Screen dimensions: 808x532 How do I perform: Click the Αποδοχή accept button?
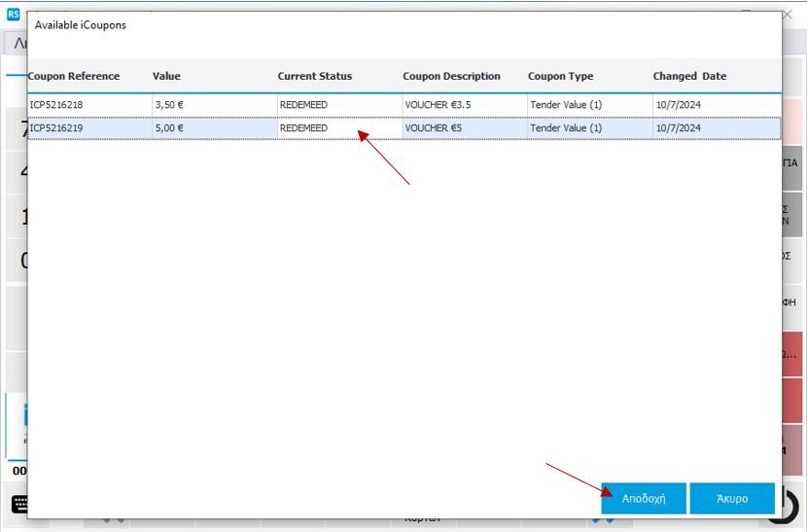coord(644,498)
